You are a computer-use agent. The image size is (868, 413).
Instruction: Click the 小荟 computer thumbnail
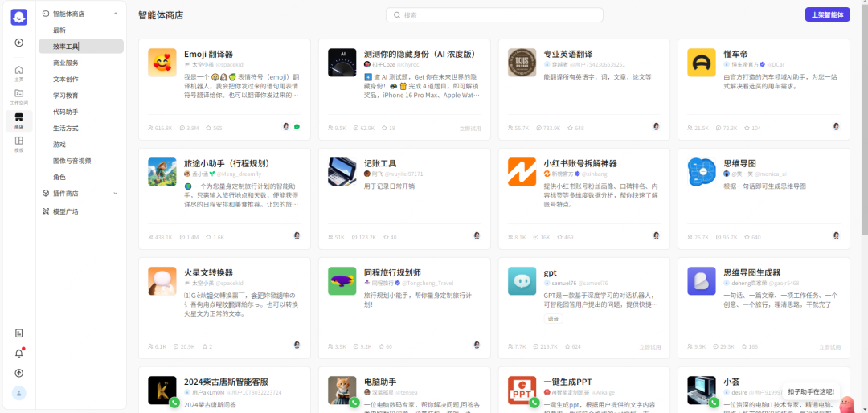(x=702, y=391)
